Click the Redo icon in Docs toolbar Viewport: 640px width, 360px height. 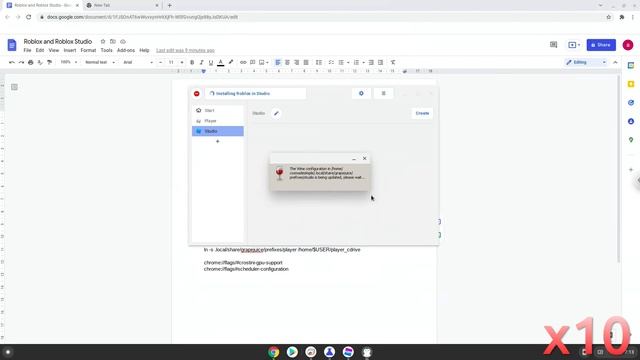[x=21, y=62]
